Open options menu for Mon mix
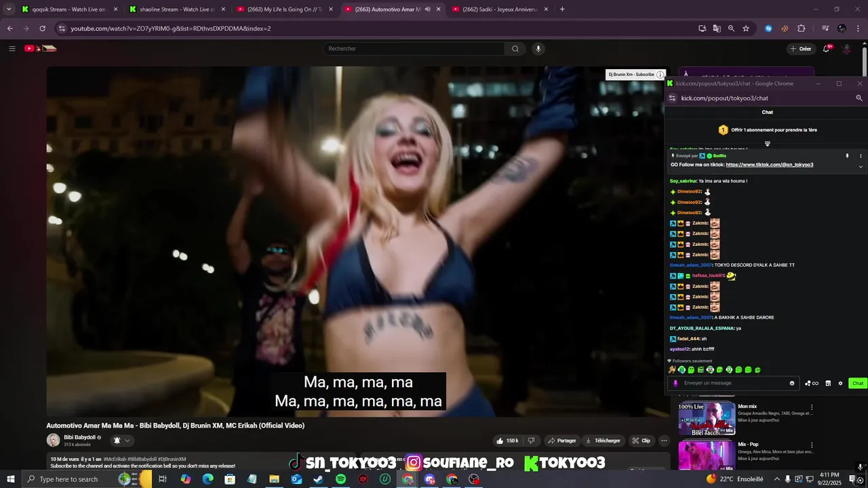868x488 pixels. coord(812,407)
